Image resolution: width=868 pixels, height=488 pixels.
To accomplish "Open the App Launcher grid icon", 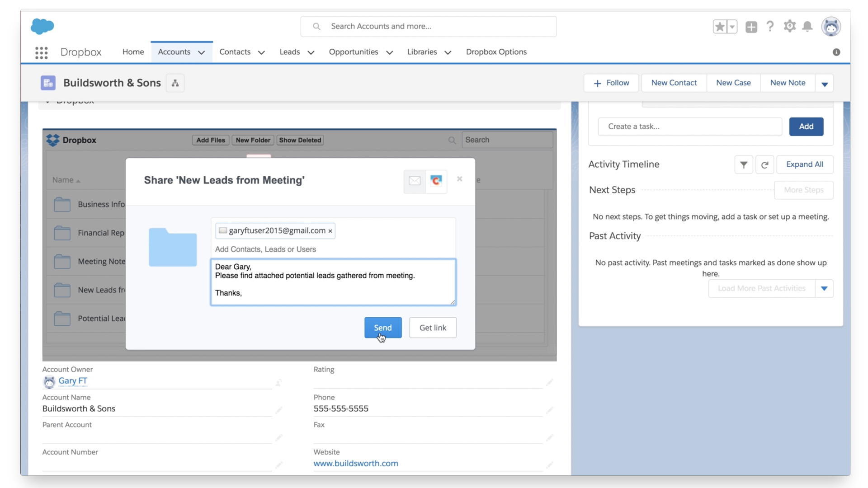I will tap(42, 52).
